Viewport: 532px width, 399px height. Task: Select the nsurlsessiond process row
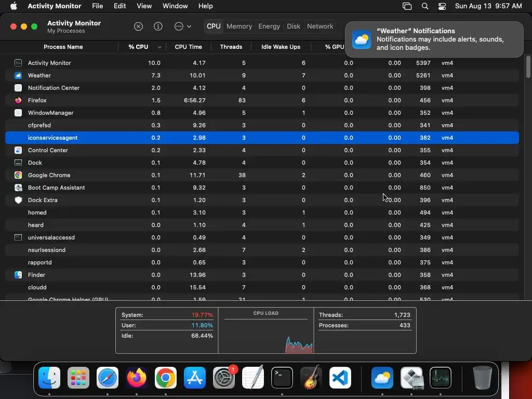(262, 250)
